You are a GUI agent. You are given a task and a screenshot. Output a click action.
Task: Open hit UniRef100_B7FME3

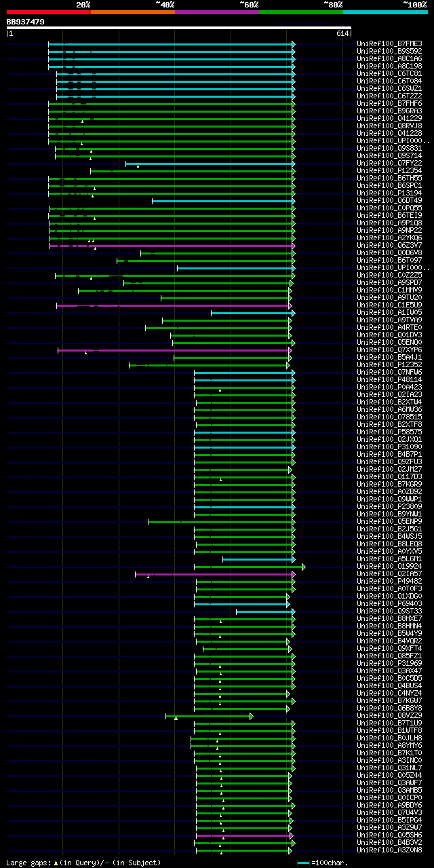click(x=389, y=44)
